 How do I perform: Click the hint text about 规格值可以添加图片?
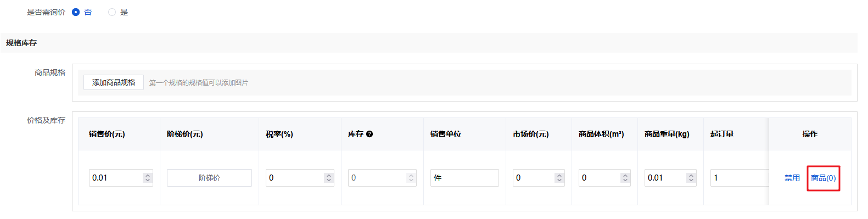[199, 83]
